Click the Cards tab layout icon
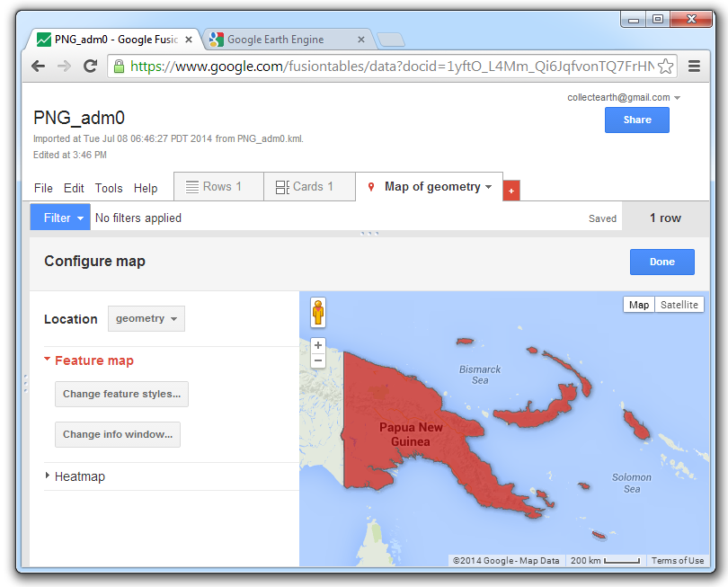This screenshot has height=587, width=728. pyautogui.click(x=282, y=187)
